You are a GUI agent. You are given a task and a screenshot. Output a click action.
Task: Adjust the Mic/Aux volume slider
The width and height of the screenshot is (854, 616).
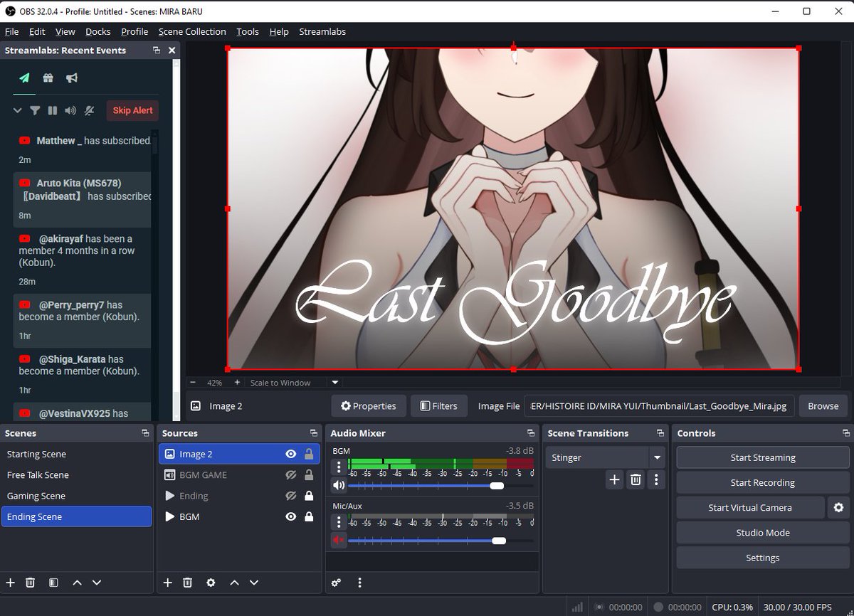pyautogui.click(x=441, y=541)
